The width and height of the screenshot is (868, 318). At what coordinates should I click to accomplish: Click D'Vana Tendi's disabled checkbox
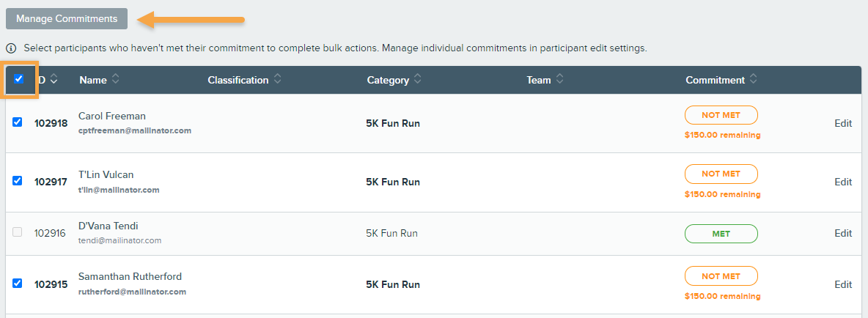pyautogui.click(x=17, y=232)
